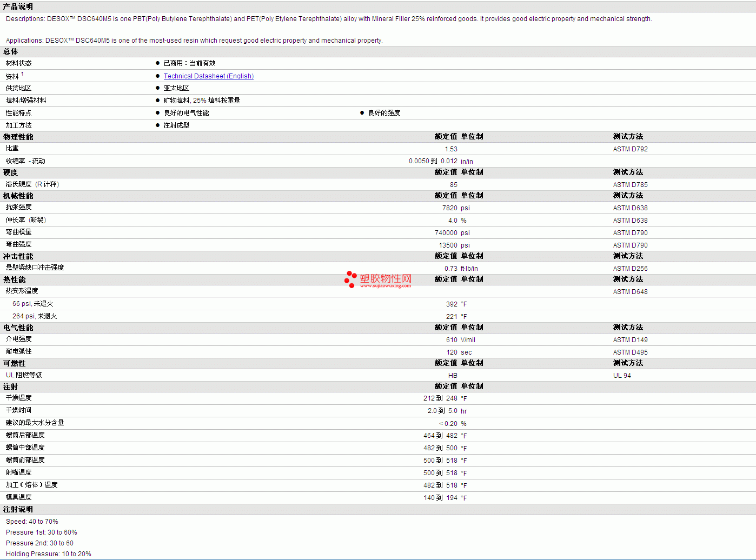This screenshot has width=756, height=560.
Task: Select the 良好的强度 feature text
Action: pos(384,113)
